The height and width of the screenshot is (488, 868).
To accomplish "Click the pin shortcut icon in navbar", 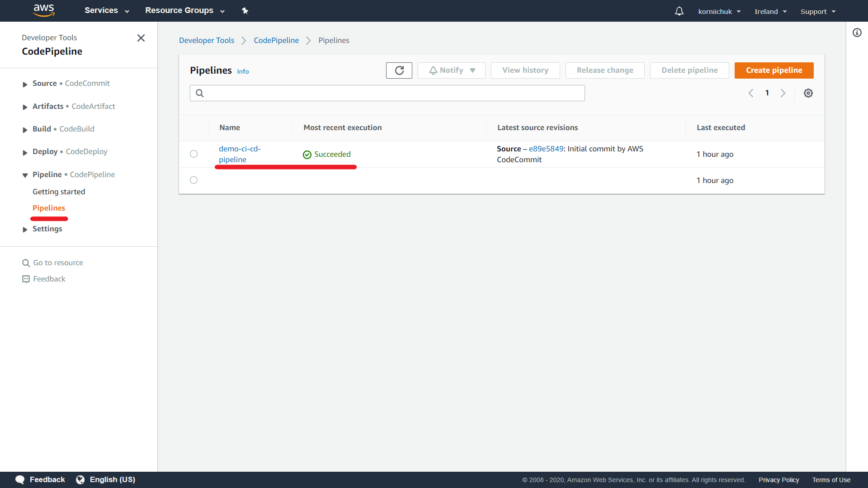I will [245, 11].
